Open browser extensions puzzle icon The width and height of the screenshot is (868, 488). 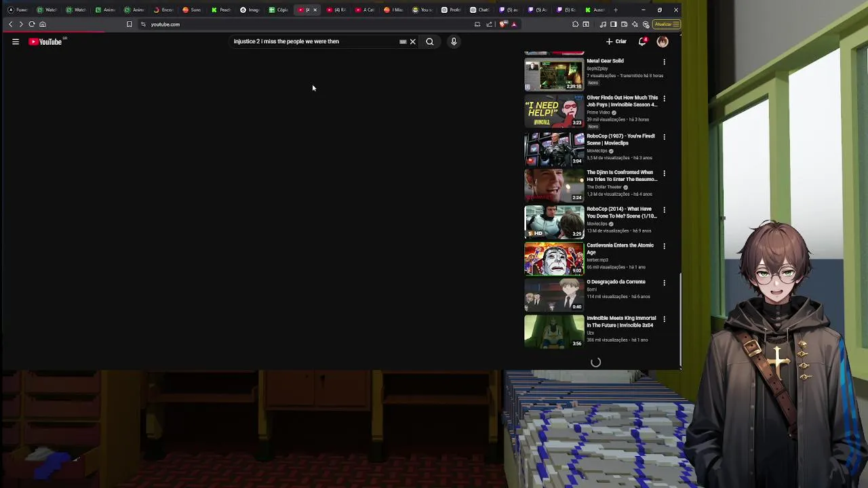tap(576, 24)
